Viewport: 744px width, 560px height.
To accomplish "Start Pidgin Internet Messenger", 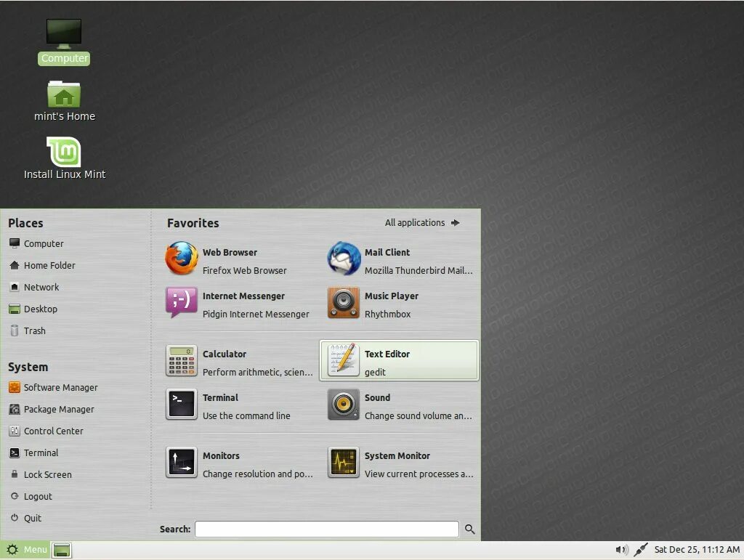I will (x=238, y=305).
